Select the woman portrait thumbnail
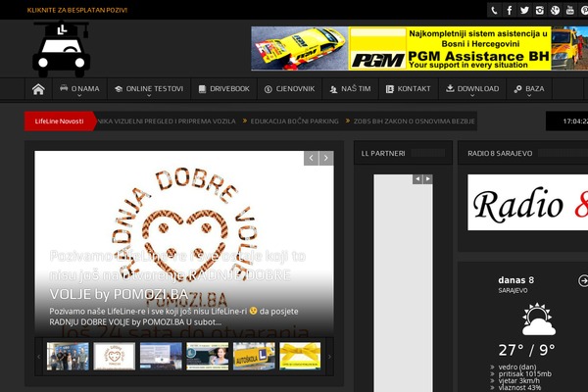Screen dimensions: 588x392 point(208,357)
